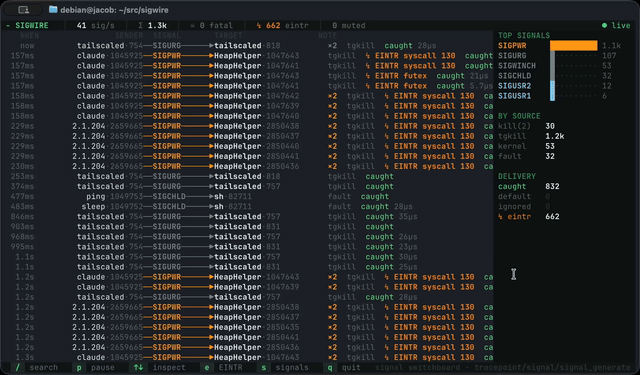Click the SIGNAL column header

pyautogui.click(x=167, y=36)
